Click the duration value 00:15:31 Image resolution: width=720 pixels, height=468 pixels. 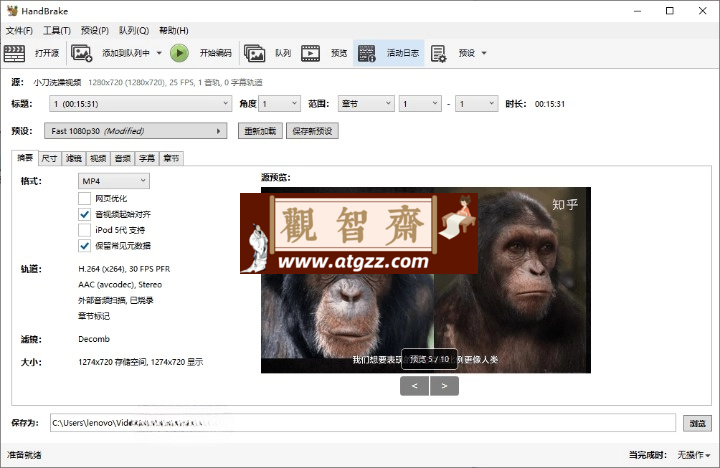[550, 104]
